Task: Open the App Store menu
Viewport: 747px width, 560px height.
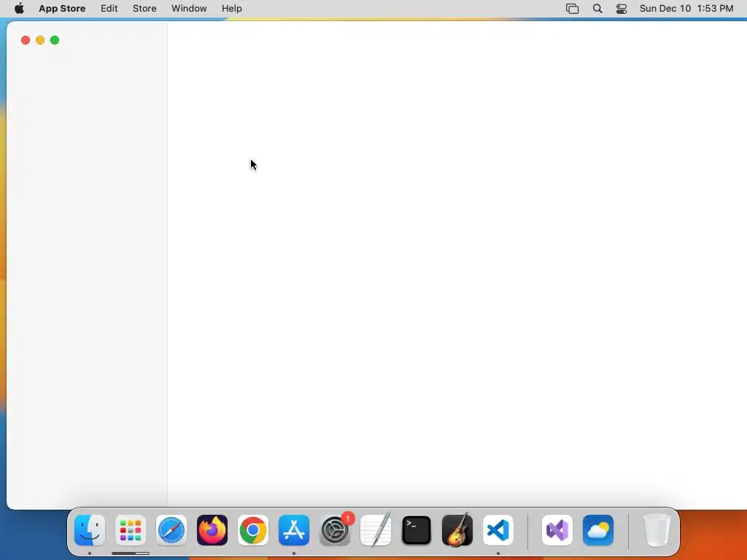Action: (x=62, y=9)
